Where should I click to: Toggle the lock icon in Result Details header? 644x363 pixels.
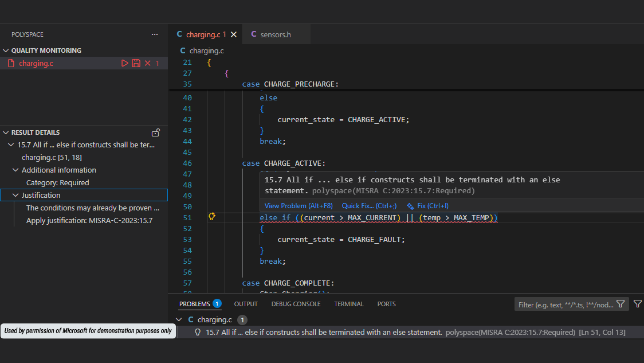coord(155,132)
